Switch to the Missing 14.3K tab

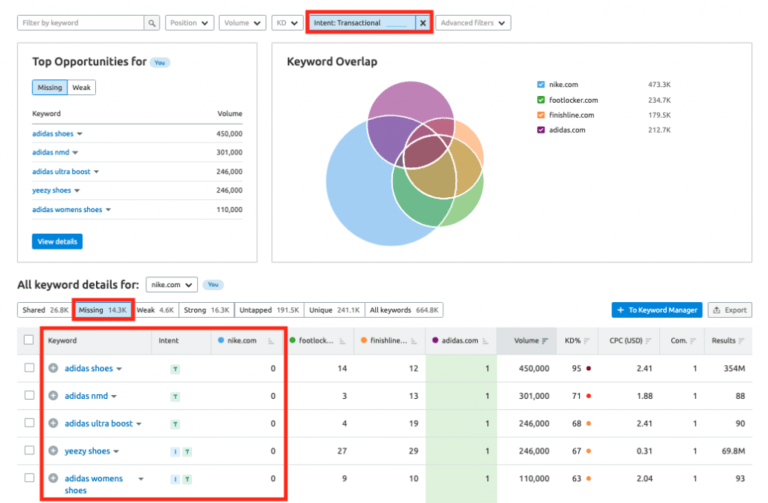(x=103, y=310)
